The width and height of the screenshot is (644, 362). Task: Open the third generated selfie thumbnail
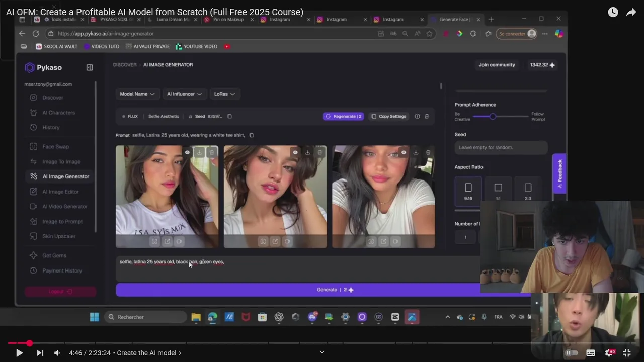(x=383, y=197)
